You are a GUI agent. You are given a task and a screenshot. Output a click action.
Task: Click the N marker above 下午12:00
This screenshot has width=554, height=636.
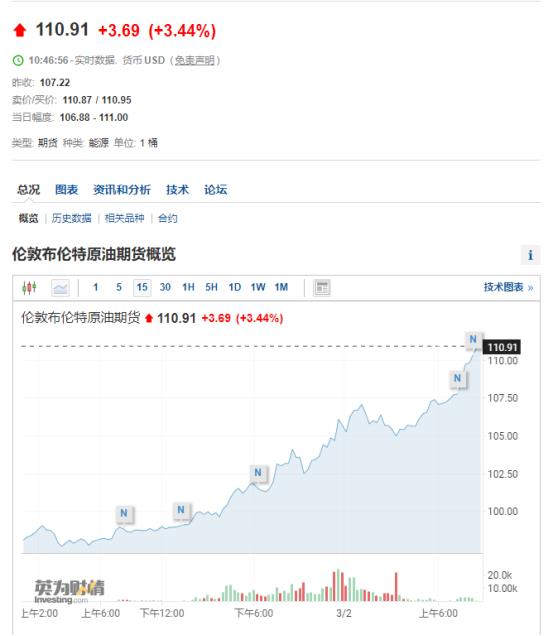181,510
